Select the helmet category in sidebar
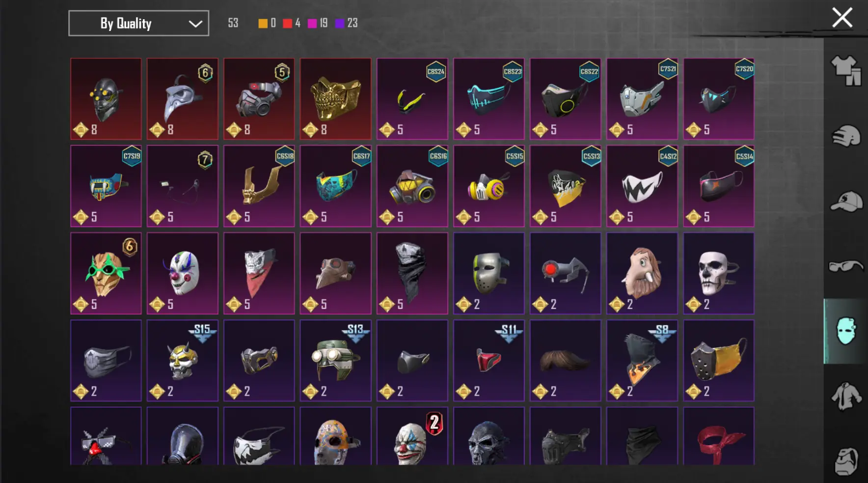The height and width of the screenshot is (483, 868). pos(846,136)
